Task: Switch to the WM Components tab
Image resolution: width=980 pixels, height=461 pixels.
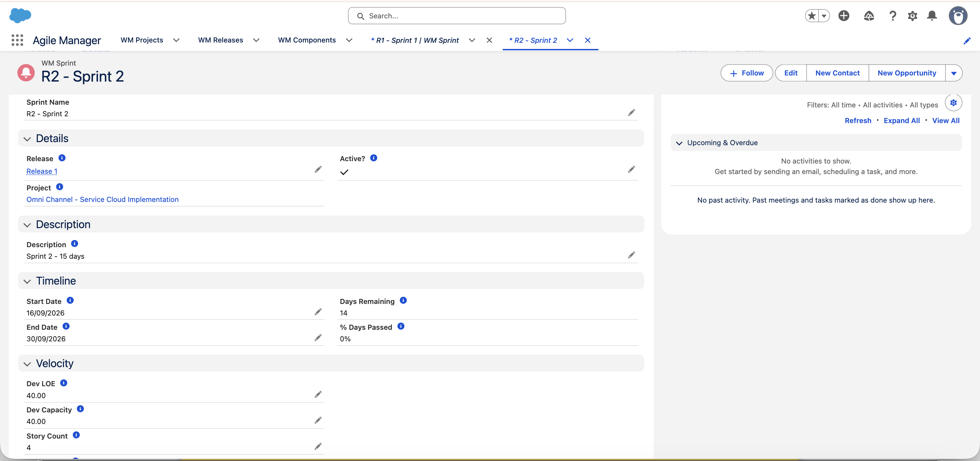Action: (x=307, y=40)
